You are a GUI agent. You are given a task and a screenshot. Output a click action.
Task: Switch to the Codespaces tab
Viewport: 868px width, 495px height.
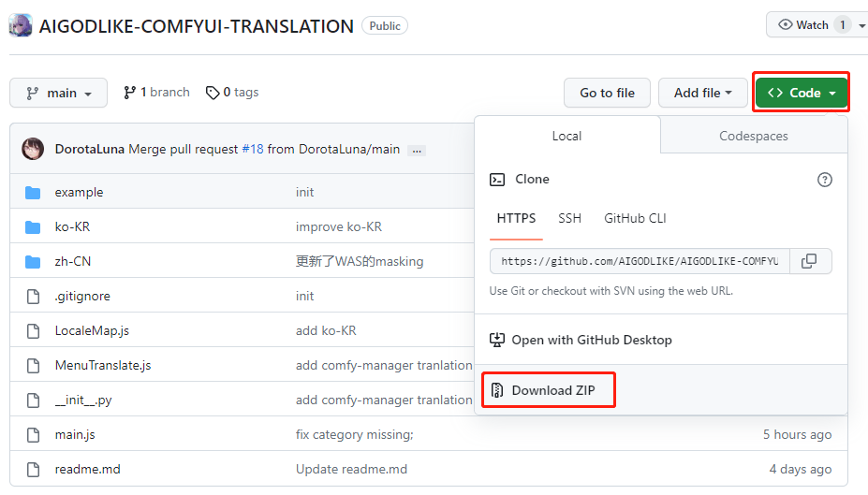click(754, 136)
